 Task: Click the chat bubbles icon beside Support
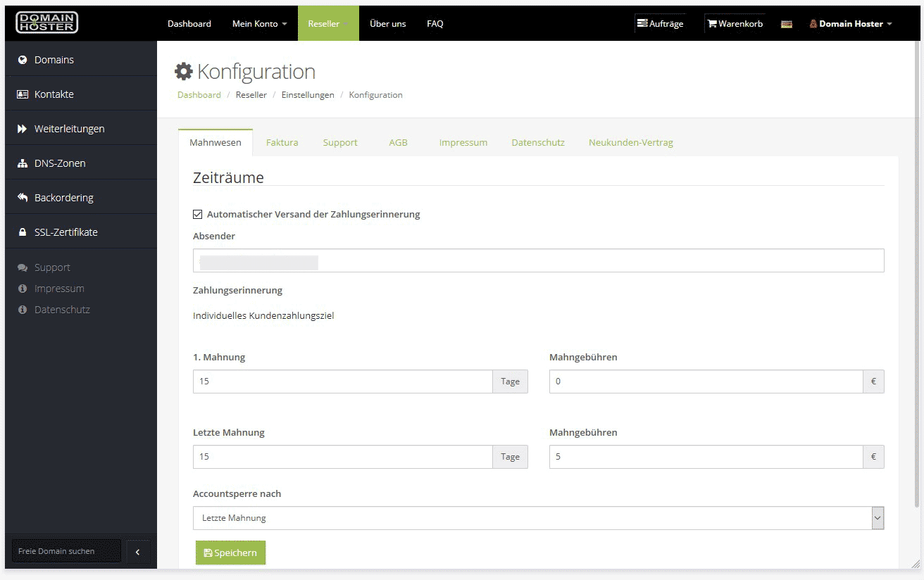[x=23, y=267]
